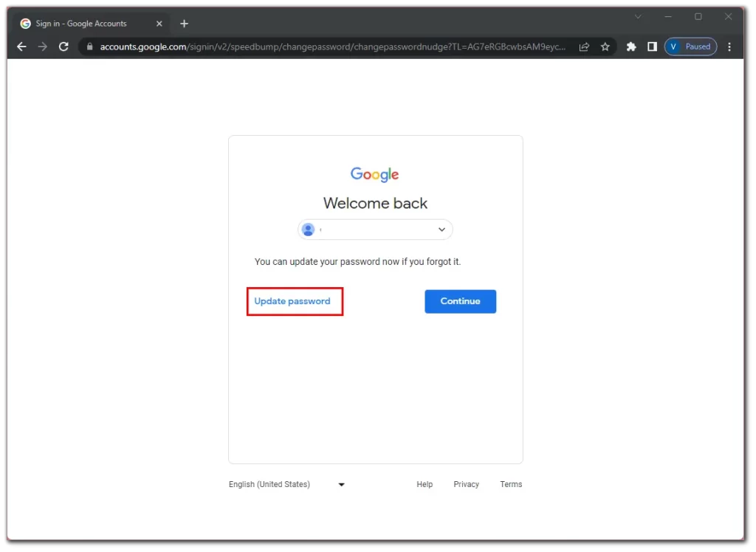Viewport: 756px width, 552px height.
Task: Minimize the Chrome window
Action: pos(668,16)
